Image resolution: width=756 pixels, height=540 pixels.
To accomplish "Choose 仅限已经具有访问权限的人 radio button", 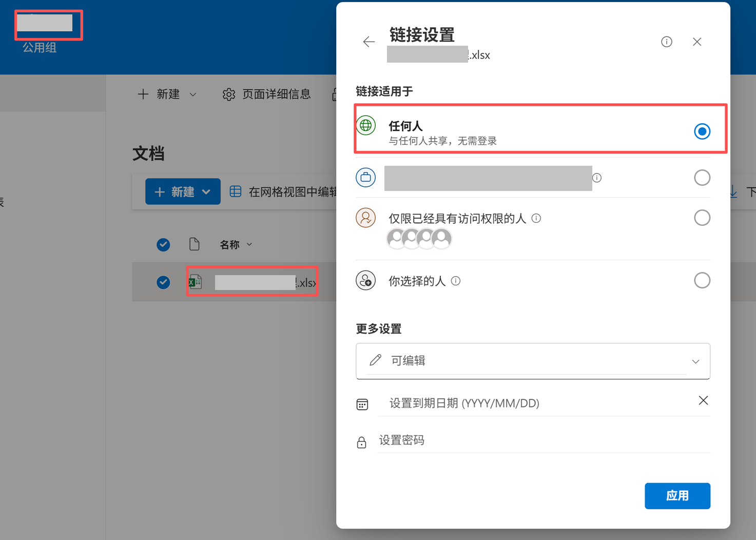I will [x=702, y=218].
